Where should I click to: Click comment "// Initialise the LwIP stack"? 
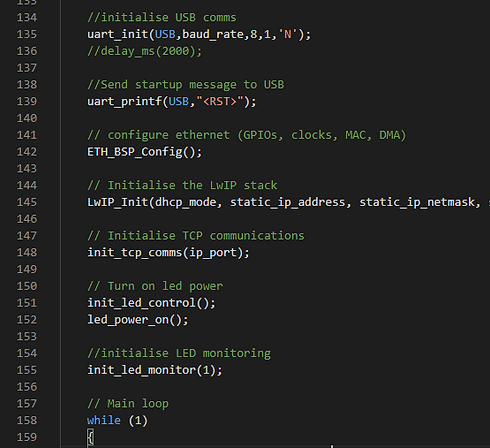click(x=182, y=185)
